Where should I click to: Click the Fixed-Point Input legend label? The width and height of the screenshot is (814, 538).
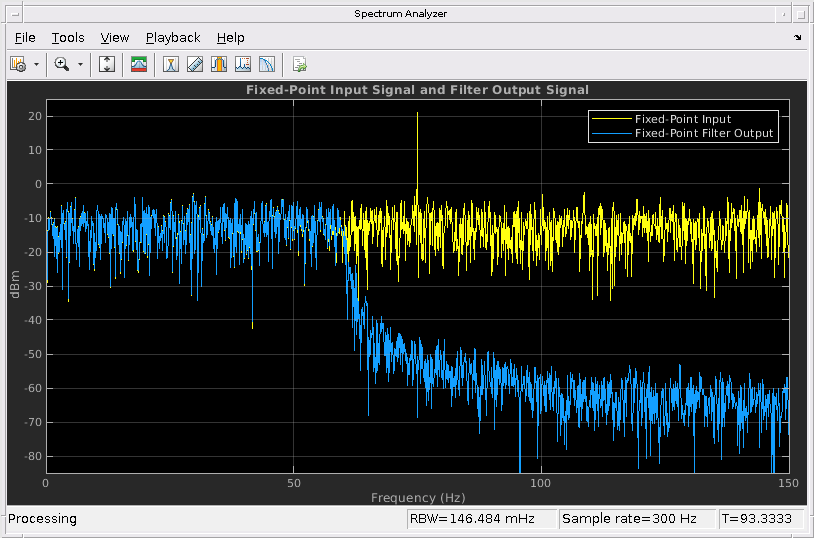click(x=682, y=119)
